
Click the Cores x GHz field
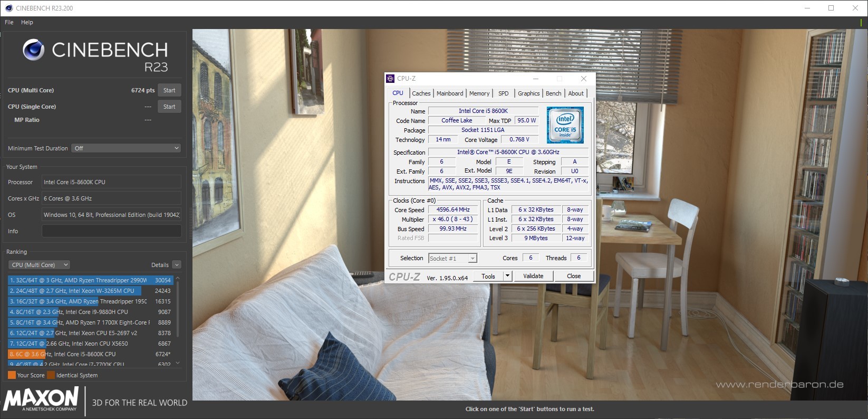click(111, 198)
